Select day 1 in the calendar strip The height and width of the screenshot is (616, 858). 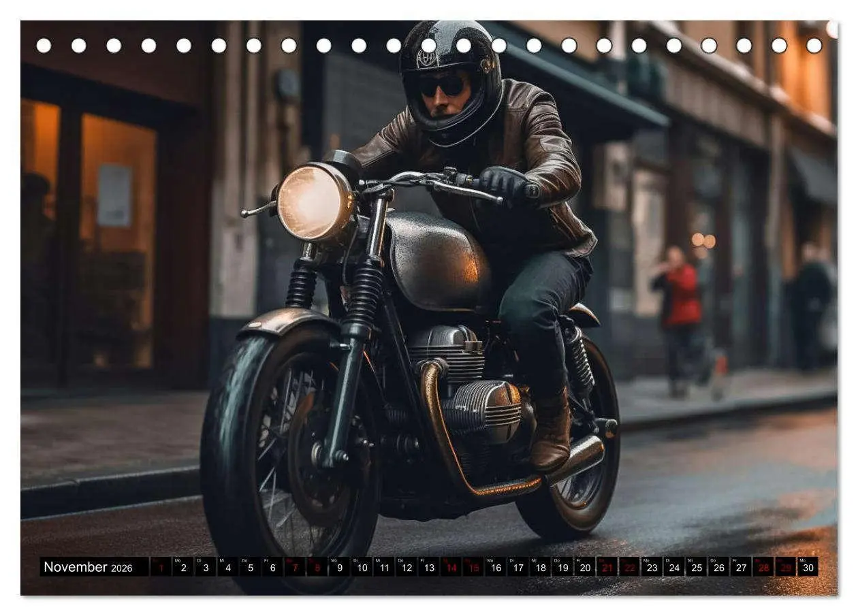(x=161, y=567)
